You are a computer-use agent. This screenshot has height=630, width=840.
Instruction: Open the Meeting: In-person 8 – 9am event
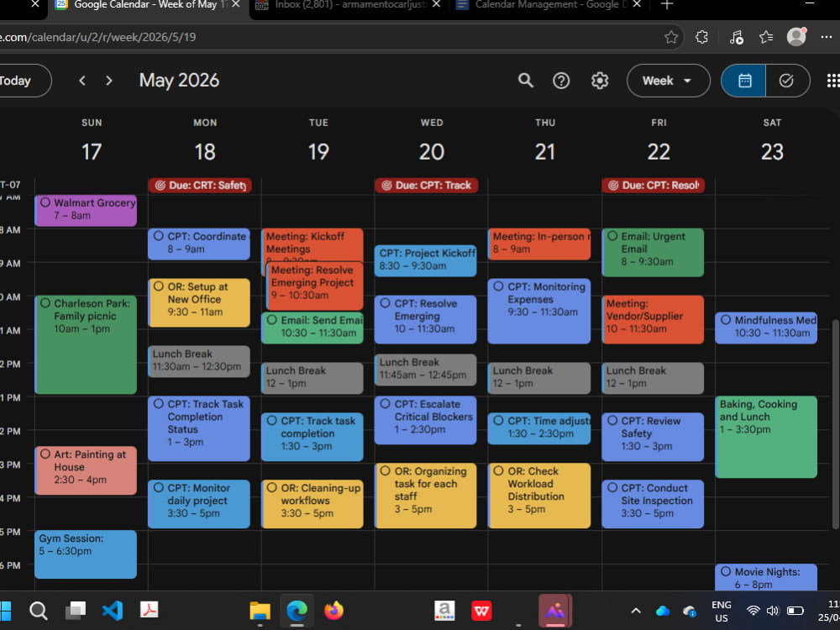[x=539, y=244]
